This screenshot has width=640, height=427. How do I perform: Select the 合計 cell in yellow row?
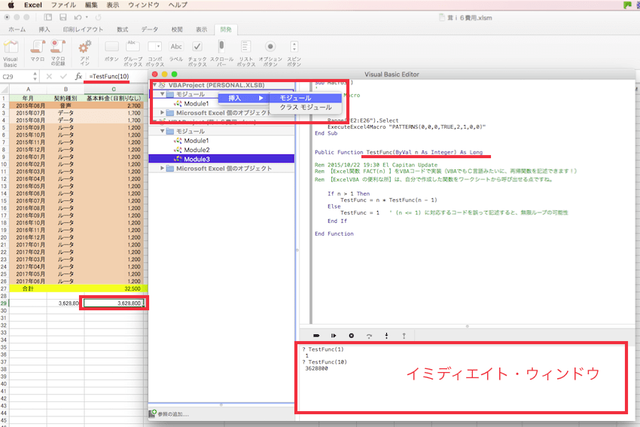[x=28, y=288]
